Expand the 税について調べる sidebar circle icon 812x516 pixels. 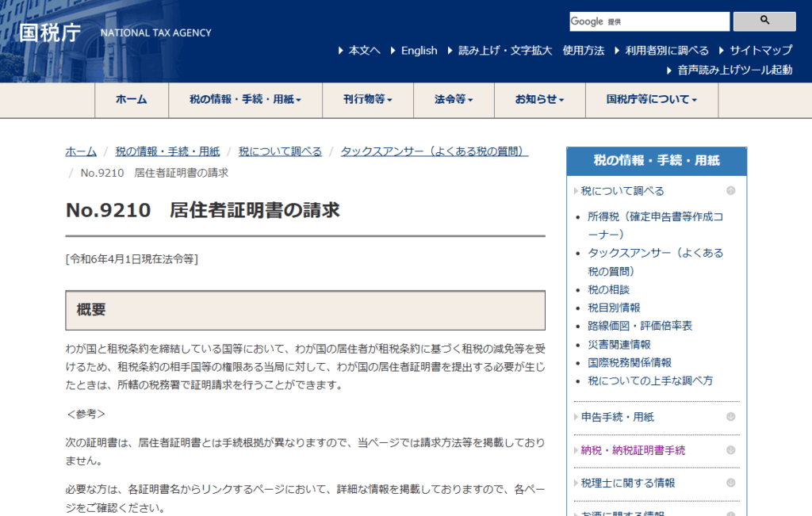[730, 191]
